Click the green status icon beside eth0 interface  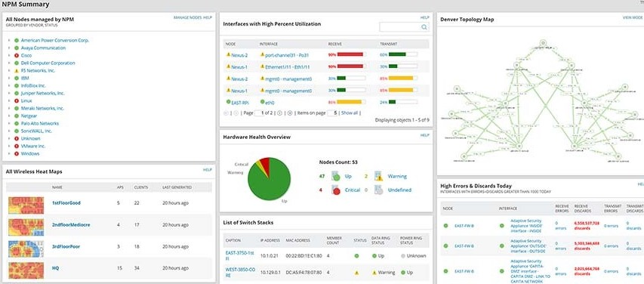coord(262,102)
